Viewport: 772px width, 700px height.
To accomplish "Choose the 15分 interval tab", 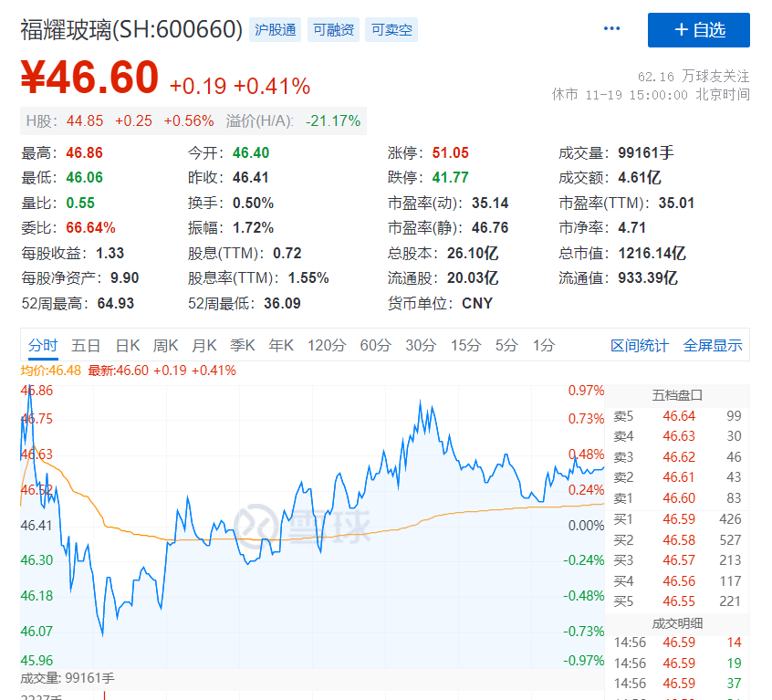I will coord(465,345).
